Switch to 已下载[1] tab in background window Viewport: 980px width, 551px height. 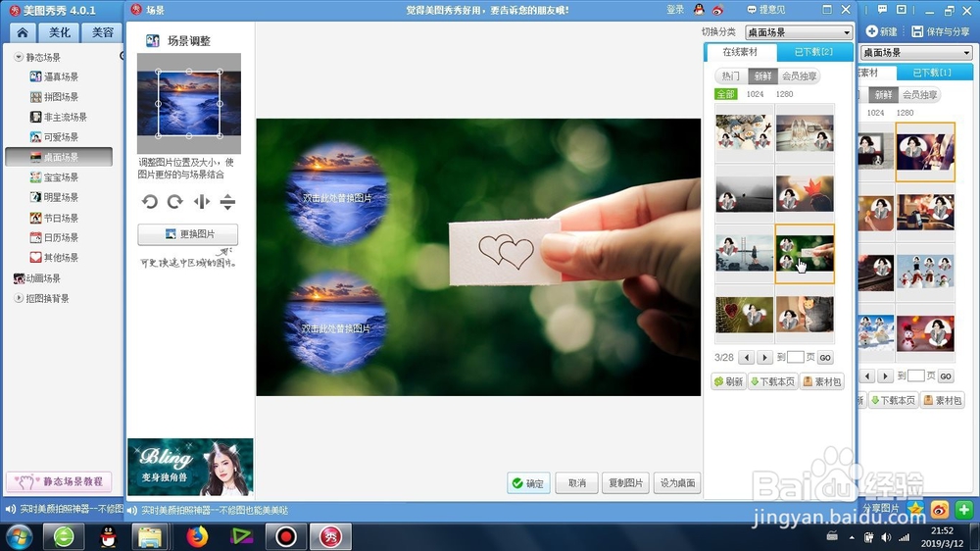click(x=933, y=73)
